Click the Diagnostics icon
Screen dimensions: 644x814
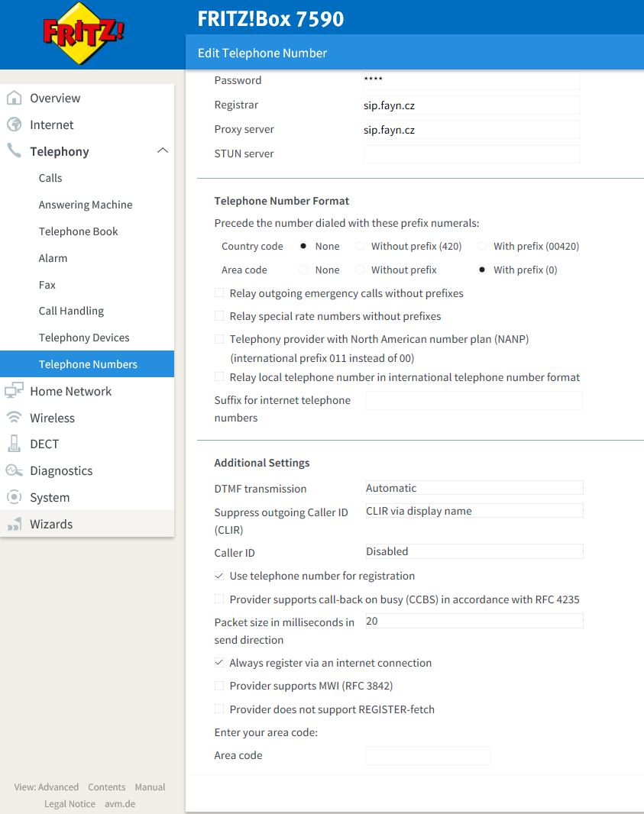pyautogui.click(x=14, y=470)
